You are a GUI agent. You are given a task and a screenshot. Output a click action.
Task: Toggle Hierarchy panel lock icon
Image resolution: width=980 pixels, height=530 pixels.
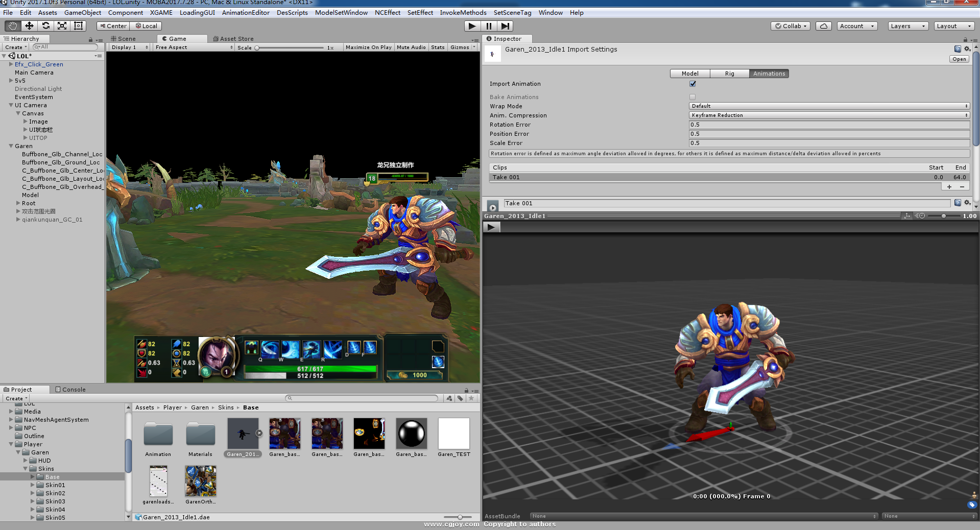coord(91,39)
